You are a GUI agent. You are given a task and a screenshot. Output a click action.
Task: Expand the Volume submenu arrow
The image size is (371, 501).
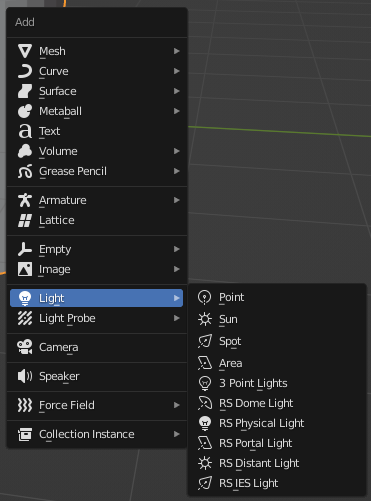tap(177, 151)
